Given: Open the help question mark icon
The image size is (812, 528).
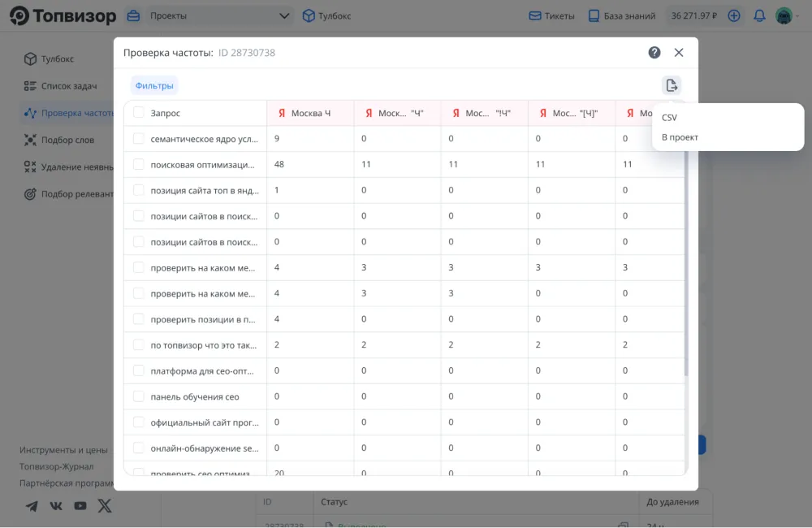Looking at the screenshot, I should (x=654, y=52).
